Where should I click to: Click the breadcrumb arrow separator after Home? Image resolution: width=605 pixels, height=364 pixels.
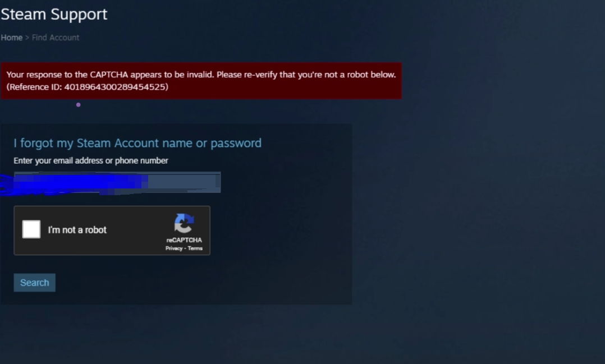click(x=27, y=38)
